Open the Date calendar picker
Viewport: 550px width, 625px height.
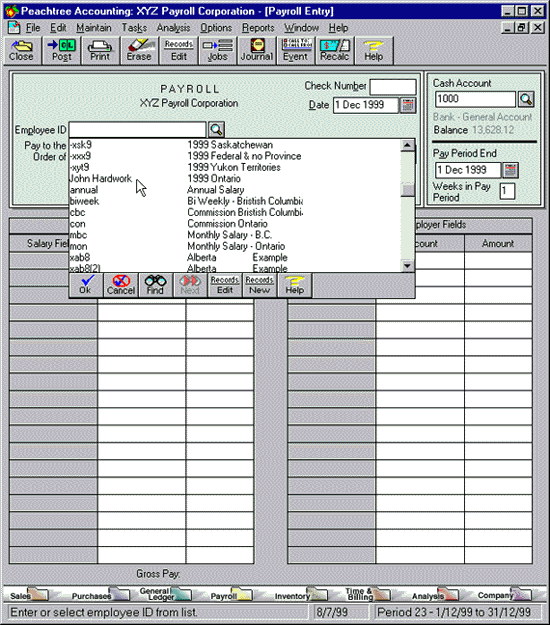pos(408,105)
